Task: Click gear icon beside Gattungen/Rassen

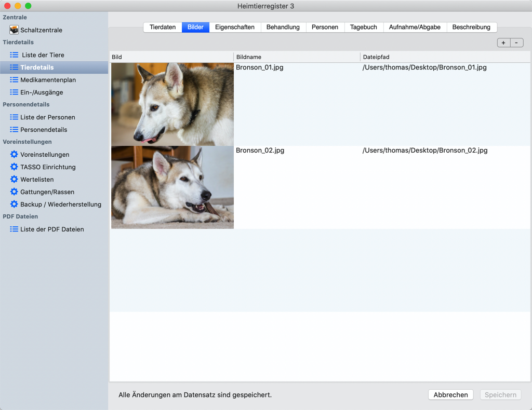Action: click(x=14, y=192)
